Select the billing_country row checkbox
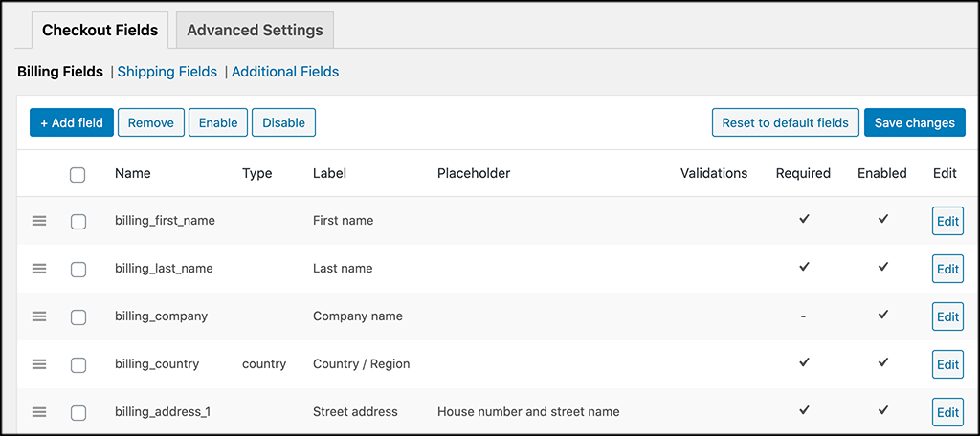 pyautogui.click(x=78, y=365)
